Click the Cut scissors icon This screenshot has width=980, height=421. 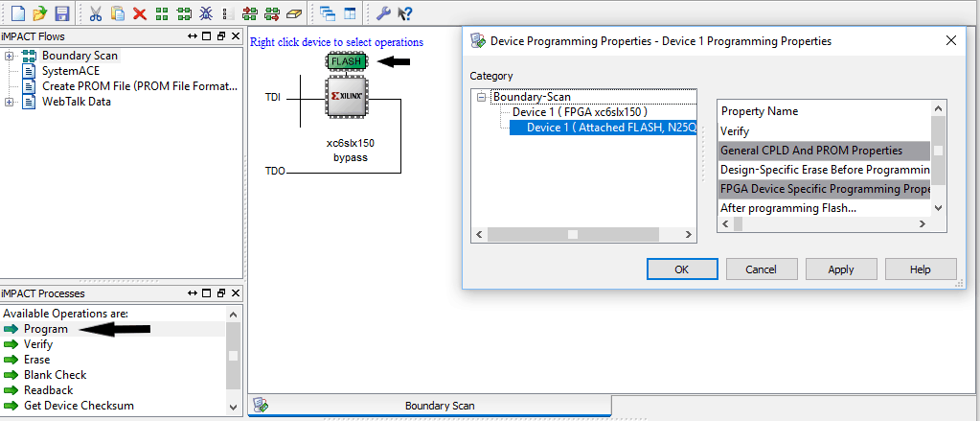pyautogui.click(x=96, y=13)
